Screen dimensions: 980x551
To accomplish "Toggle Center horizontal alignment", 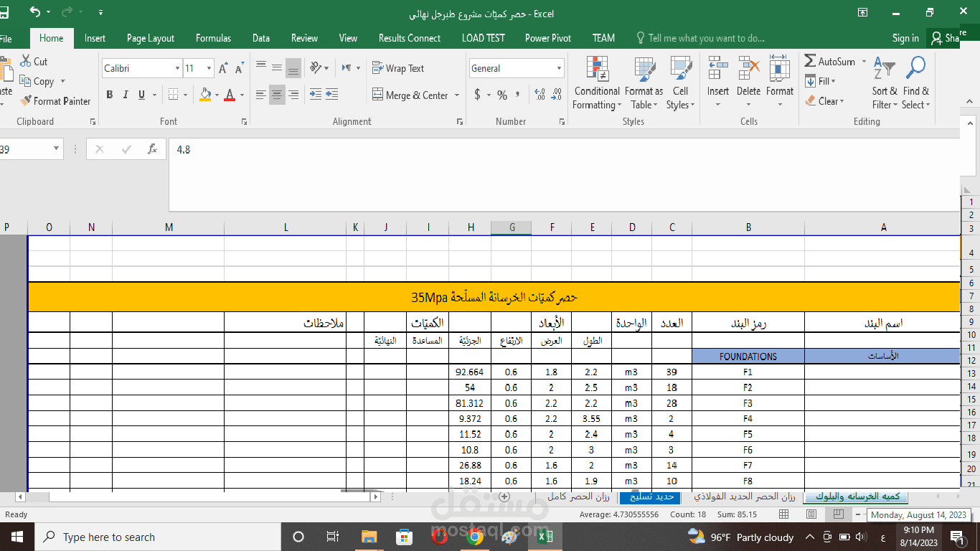I will point(277,95).
